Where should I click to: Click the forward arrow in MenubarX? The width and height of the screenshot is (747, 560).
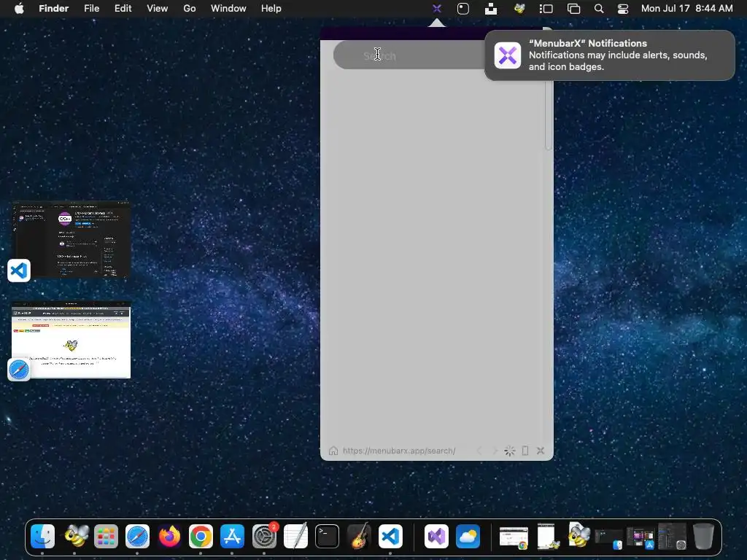pos(495,451)
